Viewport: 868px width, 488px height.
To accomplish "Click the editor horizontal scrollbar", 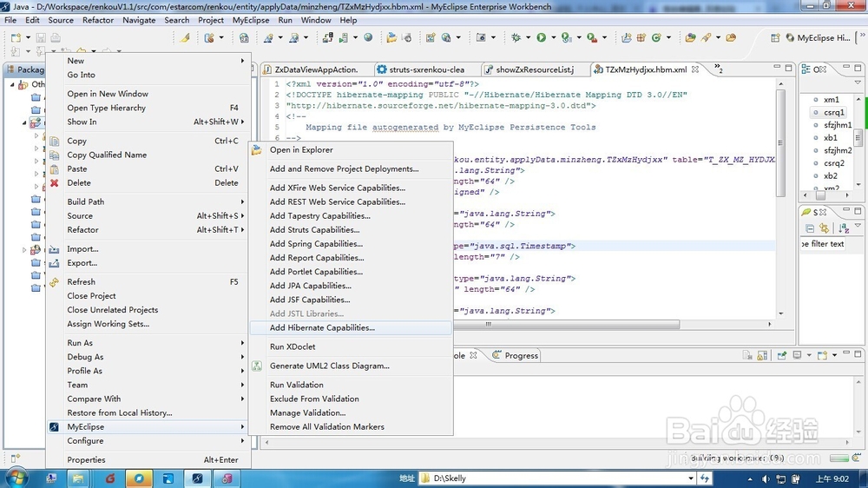I will click(567, 325).
